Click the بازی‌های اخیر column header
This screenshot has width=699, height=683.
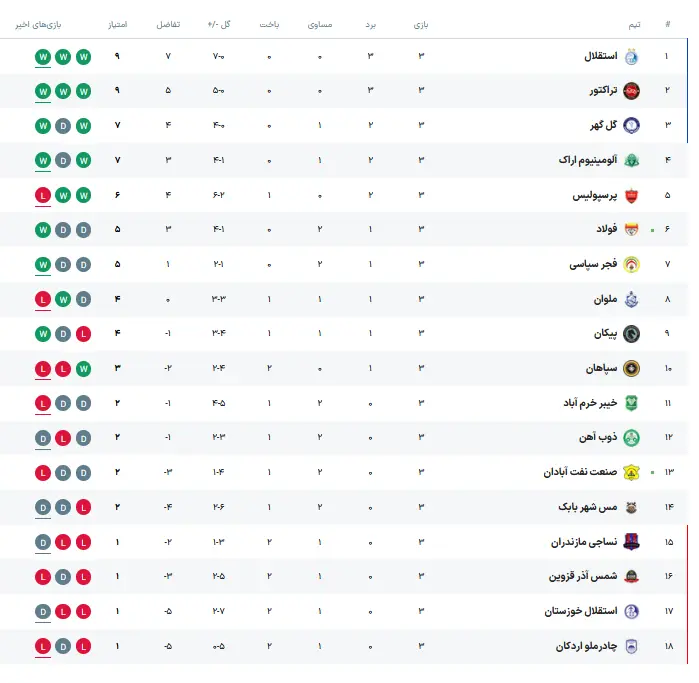pos(38,25)
